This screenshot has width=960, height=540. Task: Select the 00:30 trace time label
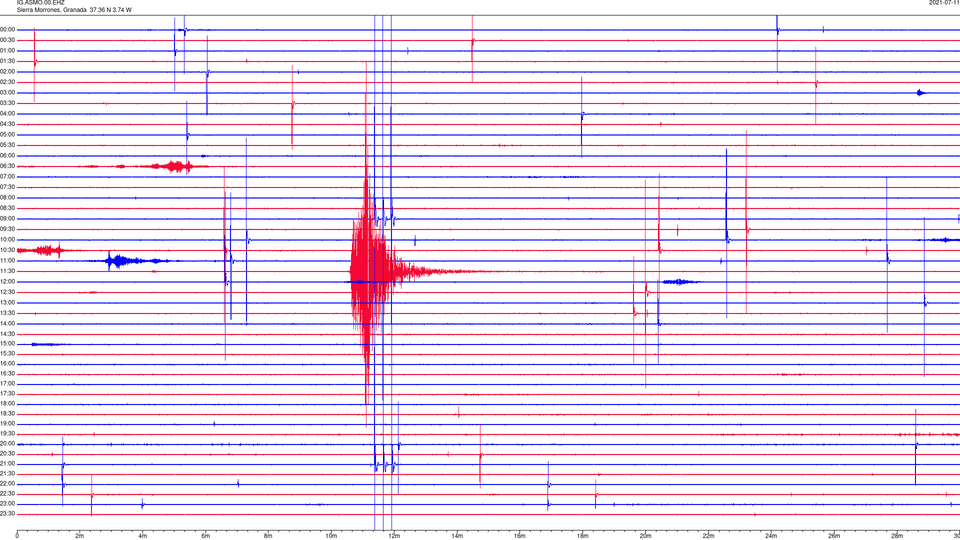pyautogui.click(x=8, y=40)
